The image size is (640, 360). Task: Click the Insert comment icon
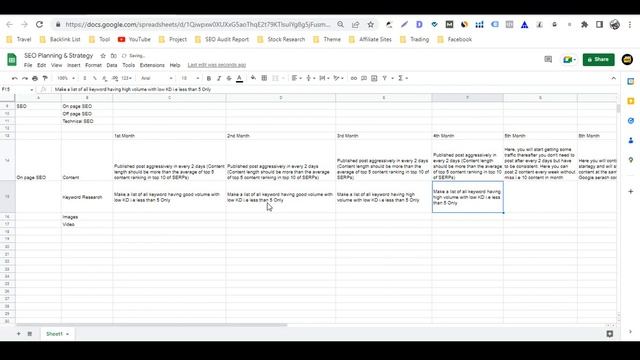364,78
